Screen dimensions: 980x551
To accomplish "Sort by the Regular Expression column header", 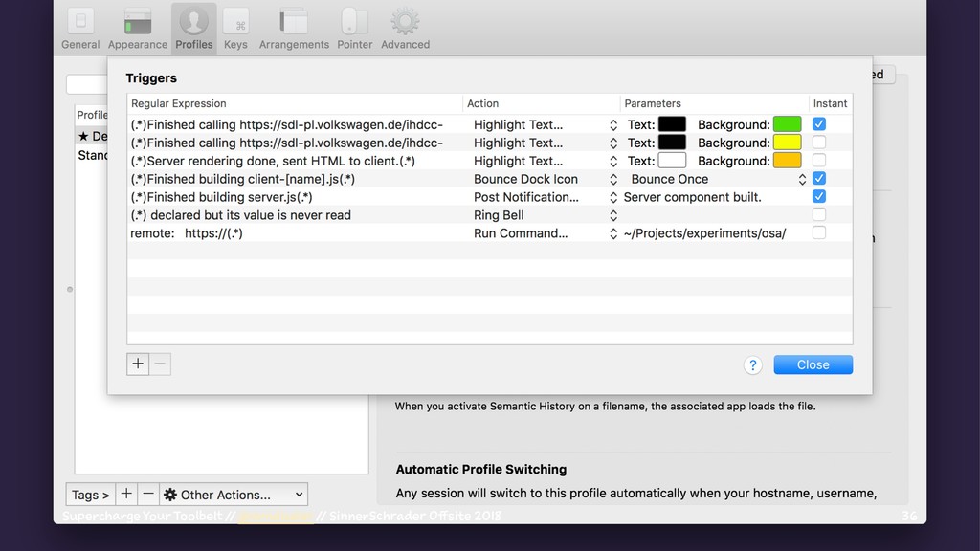I will click(x=179, y=103).
